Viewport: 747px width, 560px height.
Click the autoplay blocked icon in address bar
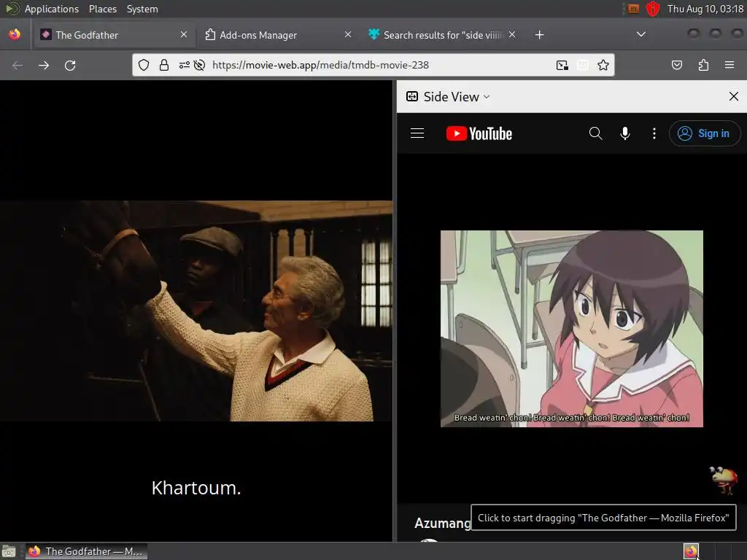pos(200,65)
